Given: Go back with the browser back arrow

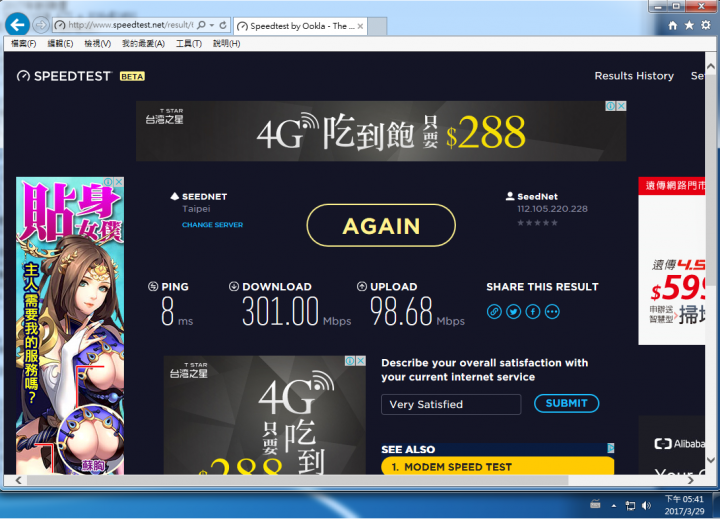Looking at the screenshot, I should click(17, 25).
